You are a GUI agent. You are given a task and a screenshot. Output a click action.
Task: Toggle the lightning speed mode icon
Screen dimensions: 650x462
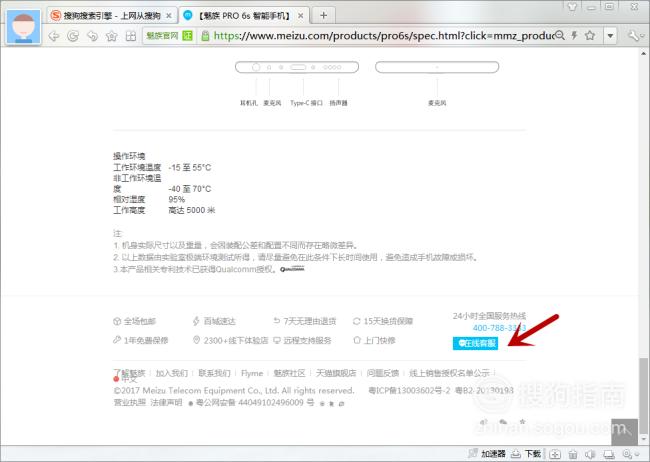point(575,36)
